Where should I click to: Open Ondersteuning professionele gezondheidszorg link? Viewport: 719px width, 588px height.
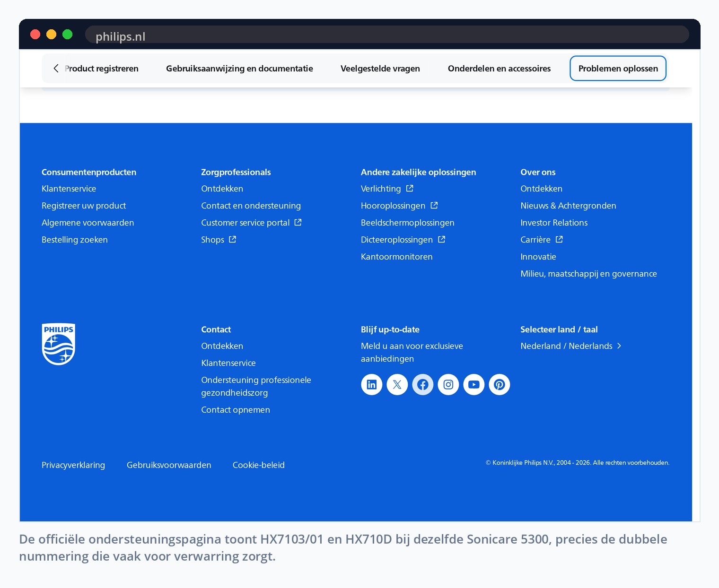point(256,386)
